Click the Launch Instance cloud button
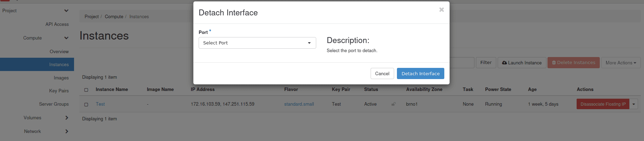The height and width of the screenshot is (141, 644). point(522,63)
